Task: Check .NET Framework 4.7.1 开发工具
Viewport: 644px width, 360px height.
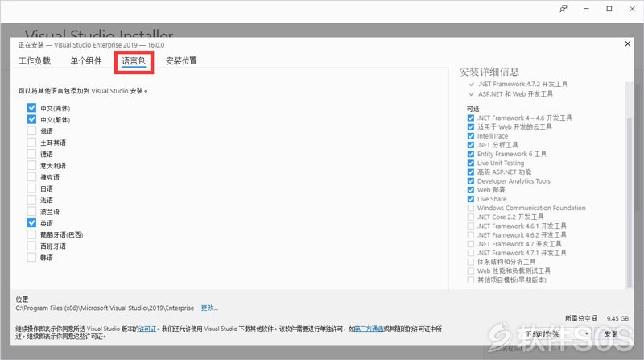Action: pyautogui.click(x=471, y=253)
